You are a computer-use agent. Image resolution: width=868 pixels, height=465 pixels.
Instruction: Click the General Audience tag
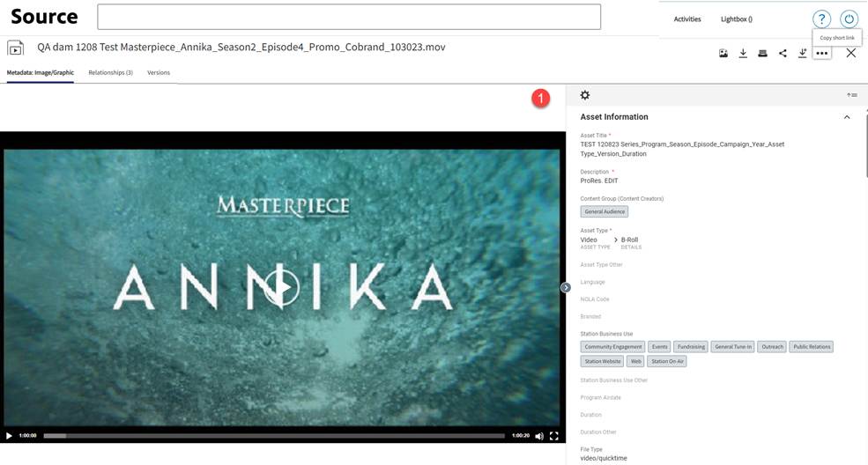click(605, 211)
